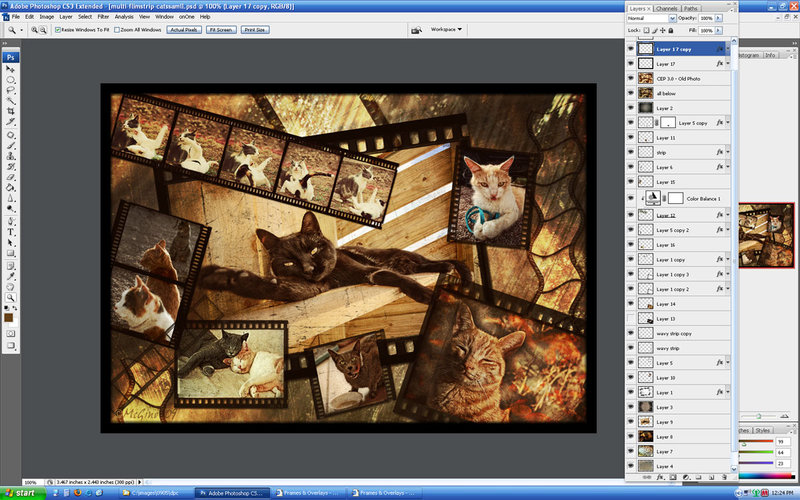Click the Actual Pixels button
The width and height of the screenshot is (800, 500).
tap(182, 30)
